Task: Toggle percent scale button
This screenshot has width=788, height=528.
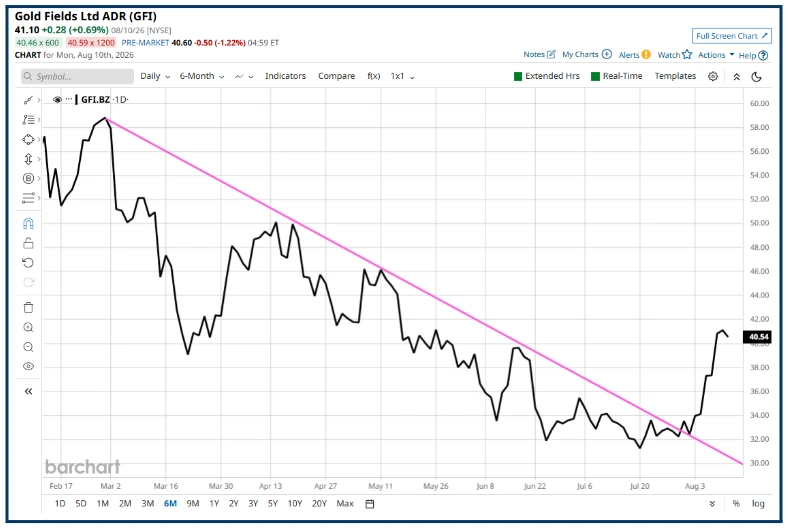Action: [x=736, y=503]
